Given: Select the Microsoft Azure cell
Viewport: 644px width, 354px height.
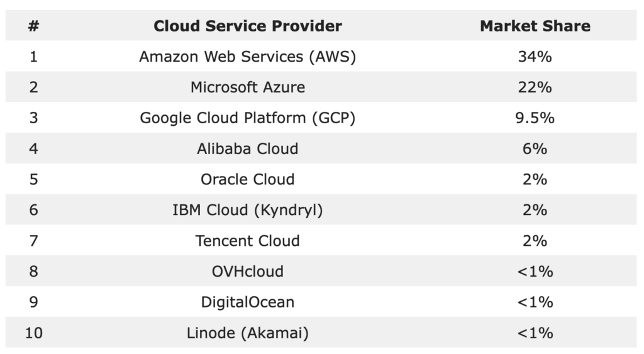Looking at the screenshot, I should (x=248, y=87).
